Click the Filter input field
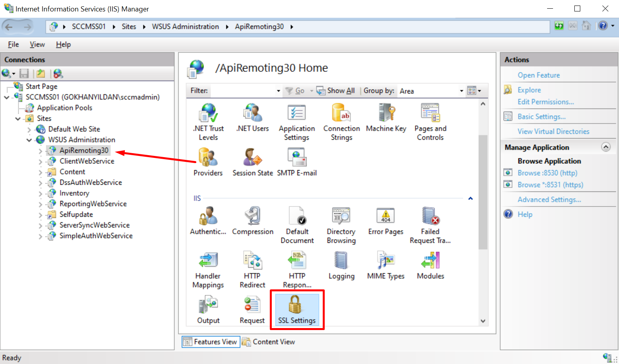 243,91
